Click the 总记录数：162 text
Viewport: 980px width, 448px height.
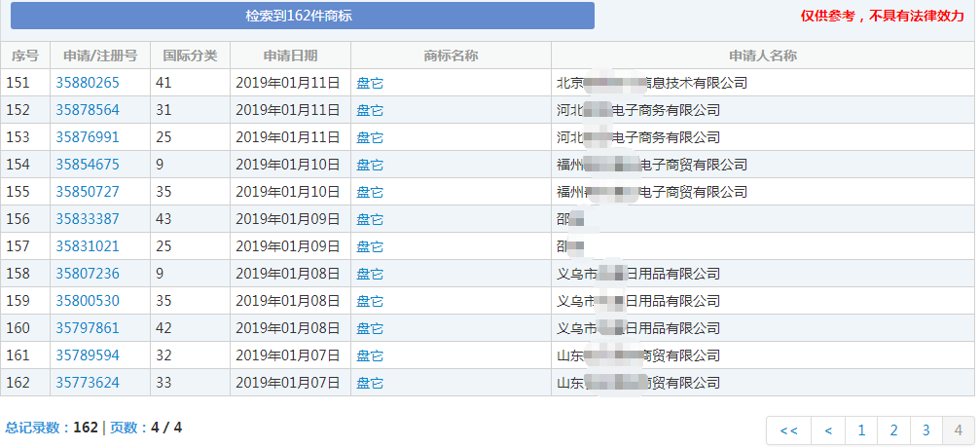click(x=52, y=428)
